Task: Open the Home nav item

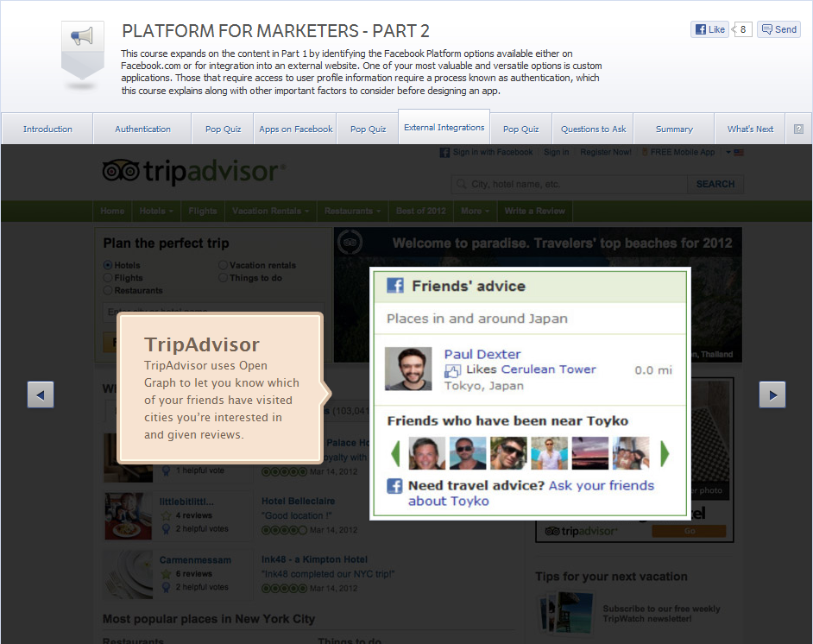Action: point(112,211)
